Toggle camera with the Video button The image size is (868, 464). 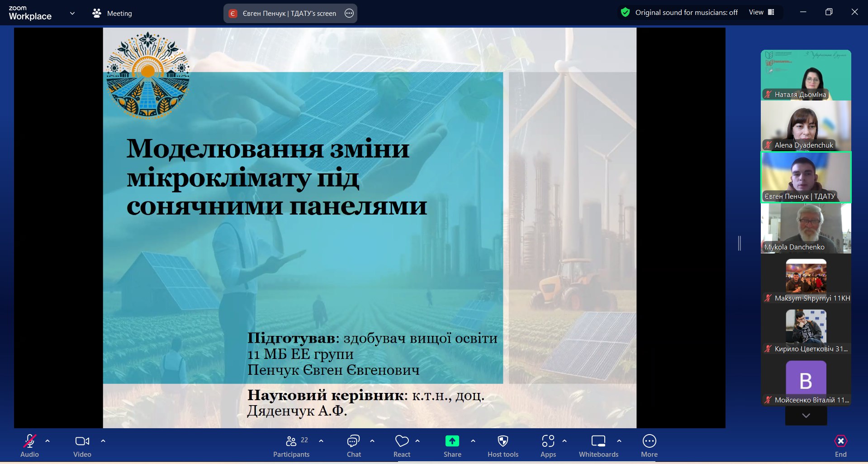click(82, 446)
